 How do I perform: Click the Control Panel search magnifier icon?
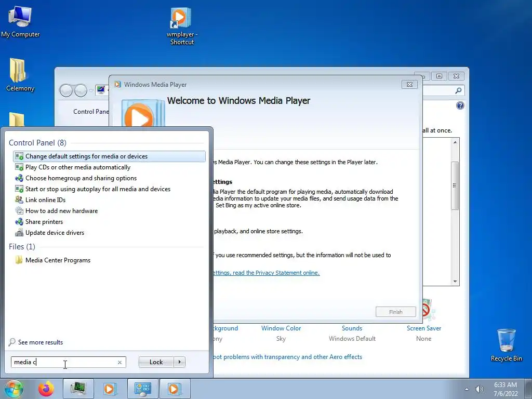click(458, 90)
